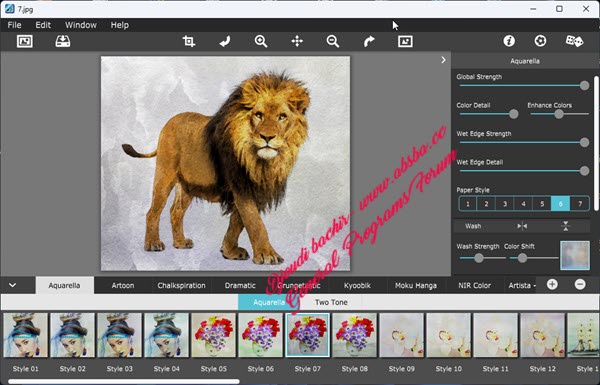Choose paper style 2

click(x=486, y=204)
